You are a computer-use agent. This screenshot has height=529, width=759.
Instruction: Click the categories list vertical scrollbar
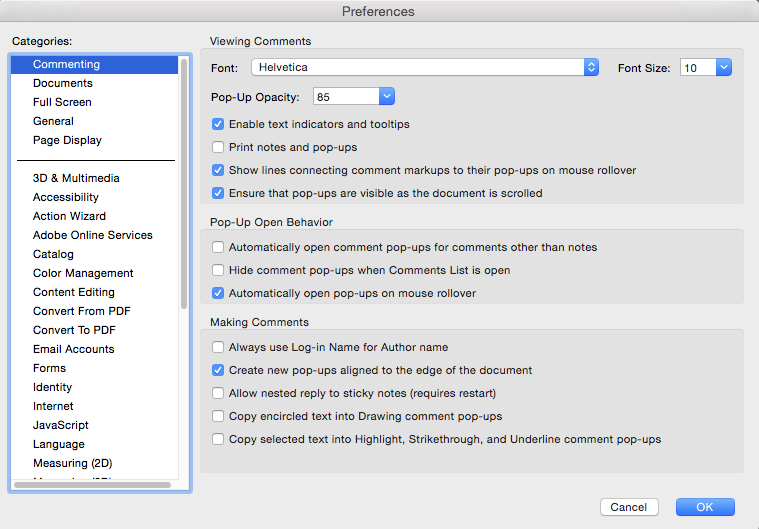(183, 180)
